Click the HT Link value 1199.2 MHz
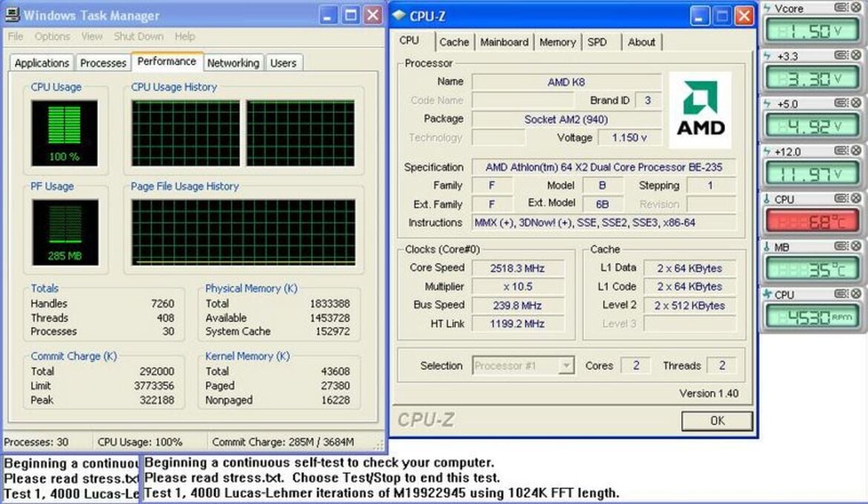This screenshot has width=868, height=504. click(517, 324)
